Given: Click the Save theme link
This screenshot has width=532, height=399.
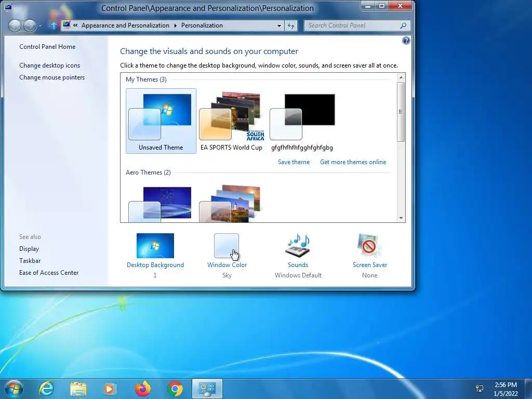Looking at the screenshot, I should point(294,162).
